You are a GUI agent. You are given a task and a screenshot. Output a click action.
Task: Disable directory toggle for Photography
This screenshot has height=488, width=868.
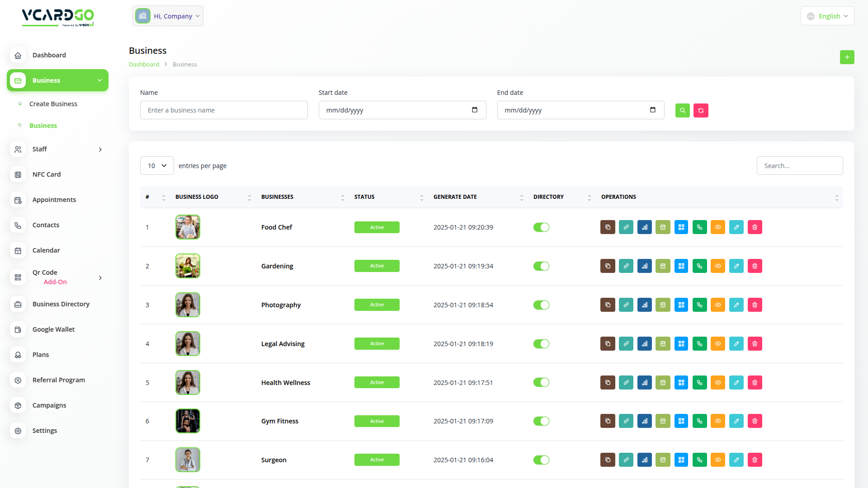click(541, 305)
